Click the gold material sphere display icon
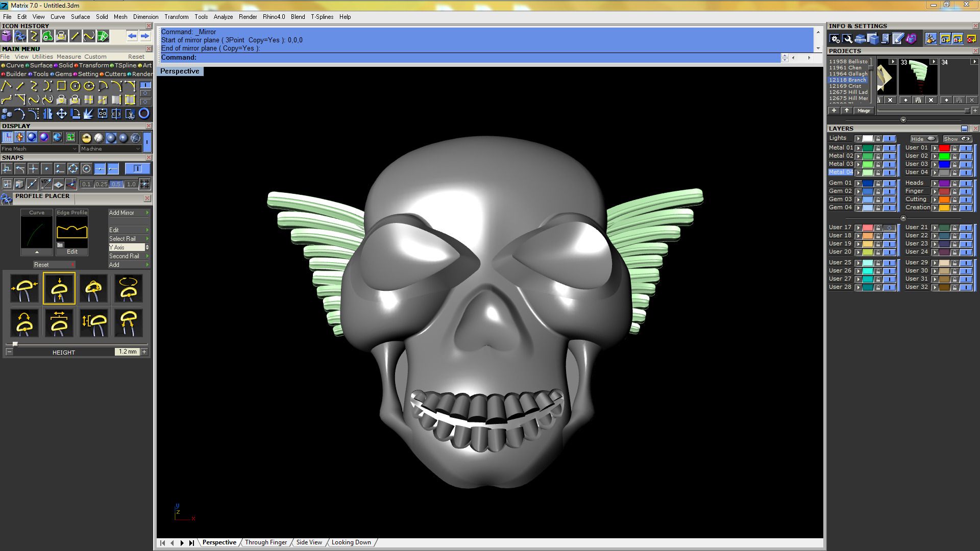980x551 pixels. (x=86, y=138)
